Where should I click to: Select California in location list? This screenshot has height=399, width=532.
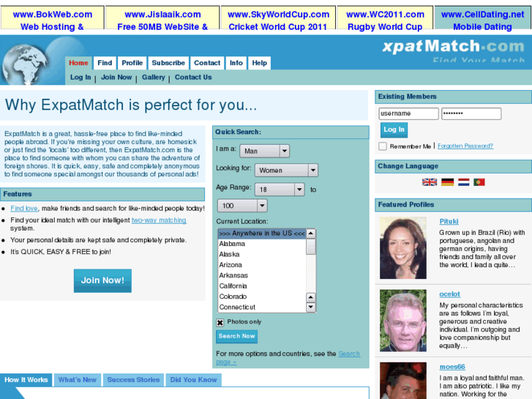(262, 286)
